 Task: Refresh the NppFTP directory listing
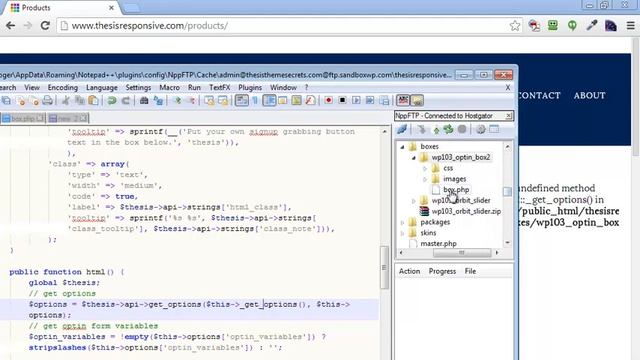448,129
